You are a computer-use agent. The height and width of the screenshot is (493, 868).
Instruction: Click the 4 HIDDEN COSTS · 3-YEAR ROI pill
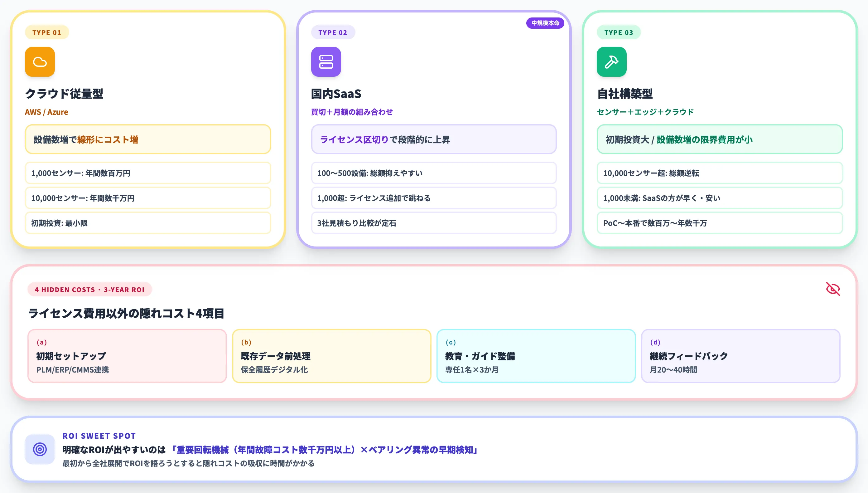(x=90, y=290)
